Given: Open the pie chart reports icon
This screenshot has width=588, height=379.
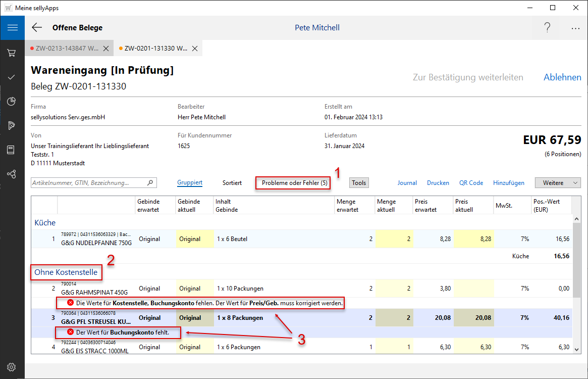Looking at the screenshot, I should pyautogui.click(x=12, y=102).
